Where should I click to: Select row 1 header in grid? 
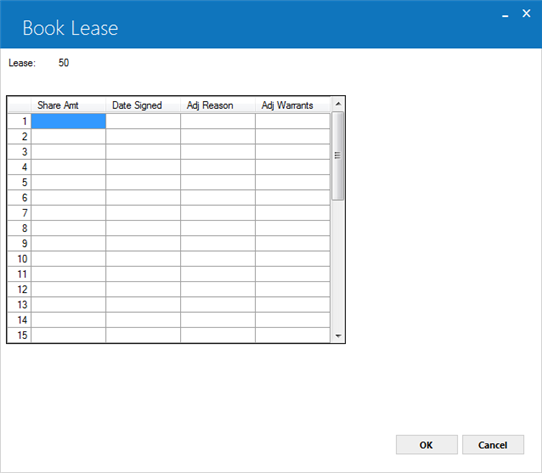click(x=19, y=121)
